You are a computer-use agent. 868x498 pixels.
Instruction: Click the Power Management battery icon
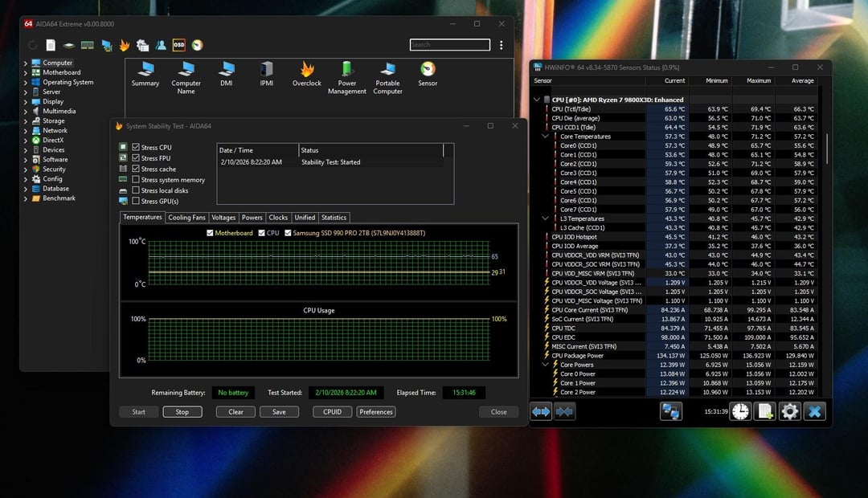click(x=347, y=71)
